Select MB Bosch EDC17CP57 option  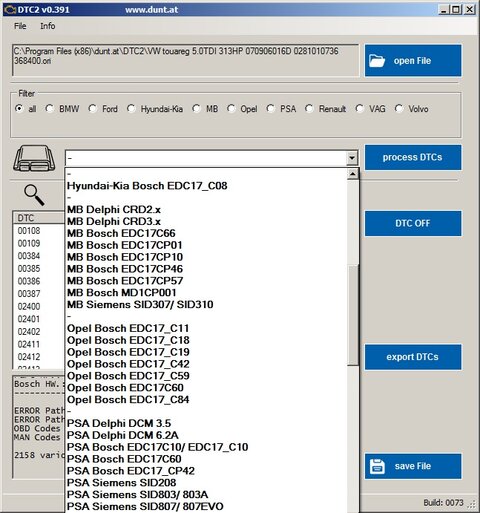point(207,281)
